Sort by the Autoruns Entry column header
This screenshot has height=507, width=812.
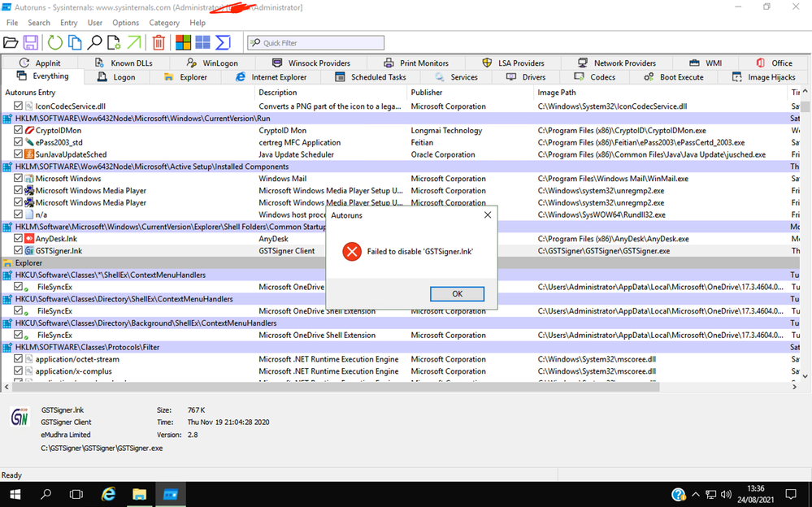(x=128, y=92)
